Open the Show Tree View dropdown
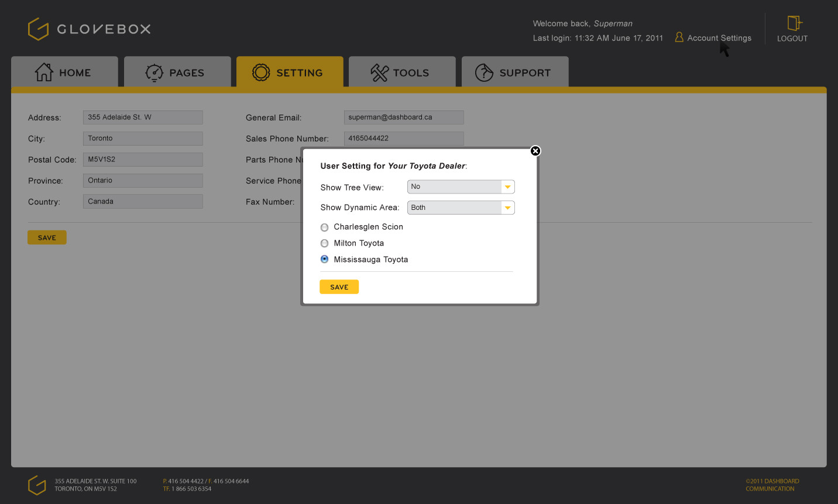The width and height of the screenshot is (838, 504). (461, 187)
